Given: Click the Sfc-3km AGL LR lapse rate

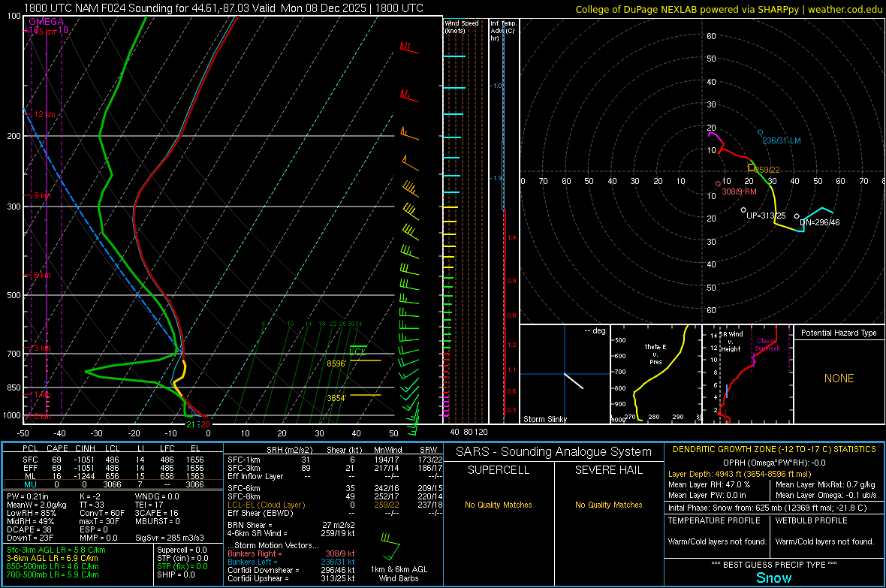Looking at the screenshot, I should tap(56, 550).
